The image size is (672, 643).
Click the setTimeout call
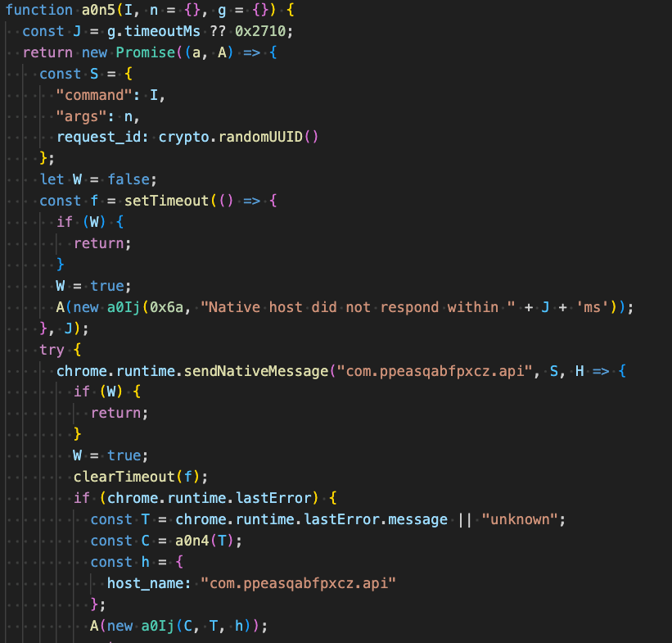(x=166, y=201)
